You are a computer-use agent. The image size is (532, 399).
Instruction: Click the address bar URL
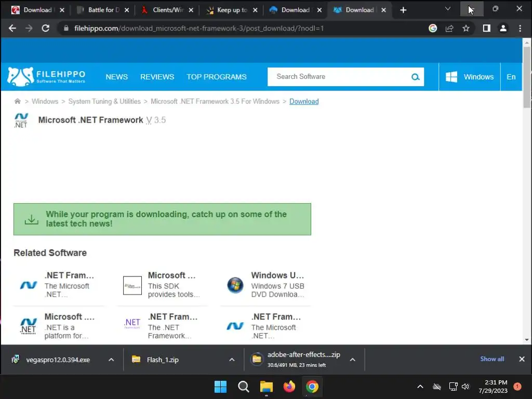point(199,28)
